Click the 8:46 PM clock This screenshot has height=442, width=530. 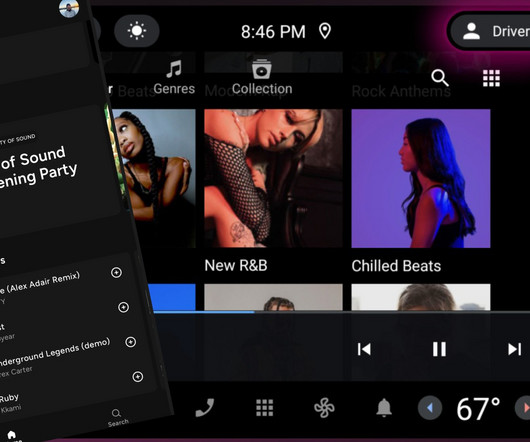click(x=273, y=32)
